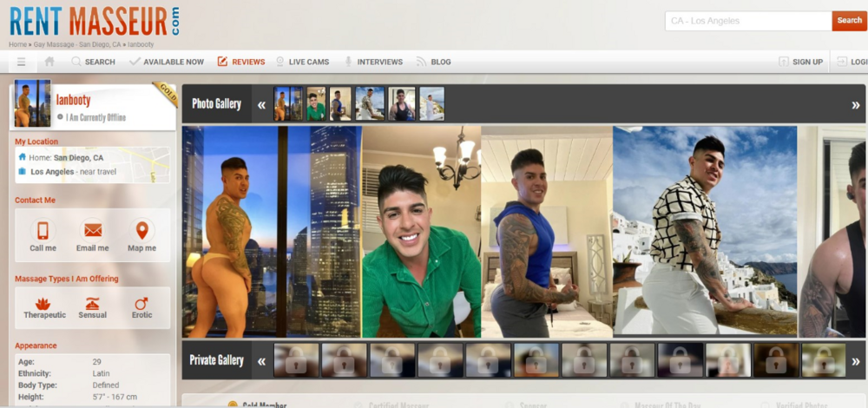The height and width of the screenshot is (408, 868).
Task: Open the Map me pin icon
Action: [141, 231]
